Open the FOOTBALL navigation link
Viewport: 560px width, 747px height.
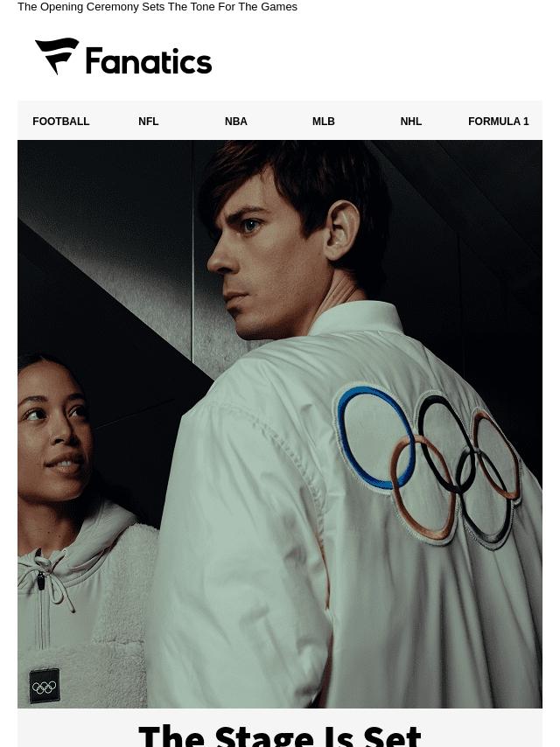click(61, 122)
